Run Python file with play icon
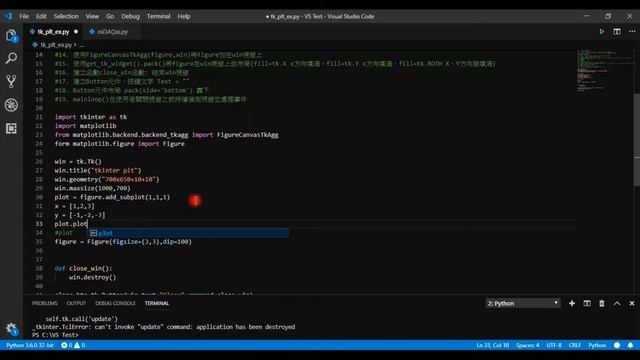Screen dimensions: 640x360 point(602,31)
